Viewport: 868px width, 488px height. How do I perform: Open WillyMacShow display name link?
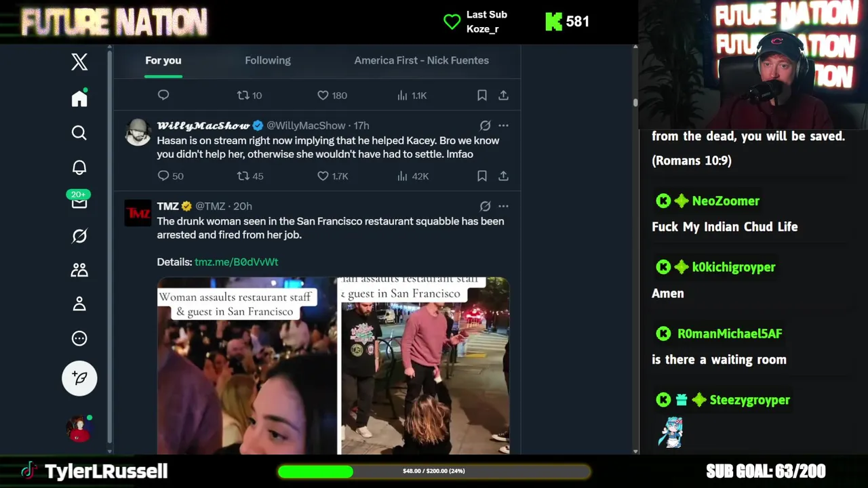[x=203, y=125]
